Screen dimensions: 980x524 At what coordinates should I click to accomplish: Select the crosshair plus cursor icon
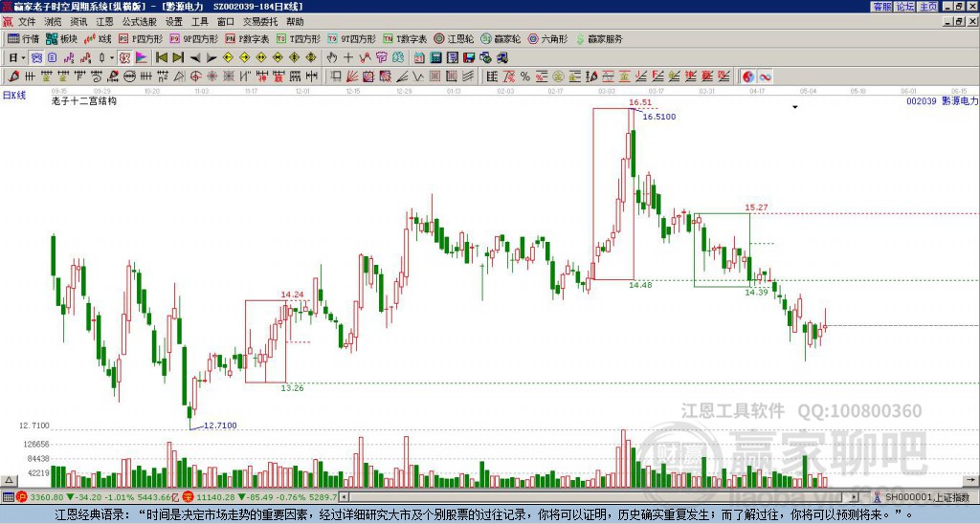click(x=348, y=58)
